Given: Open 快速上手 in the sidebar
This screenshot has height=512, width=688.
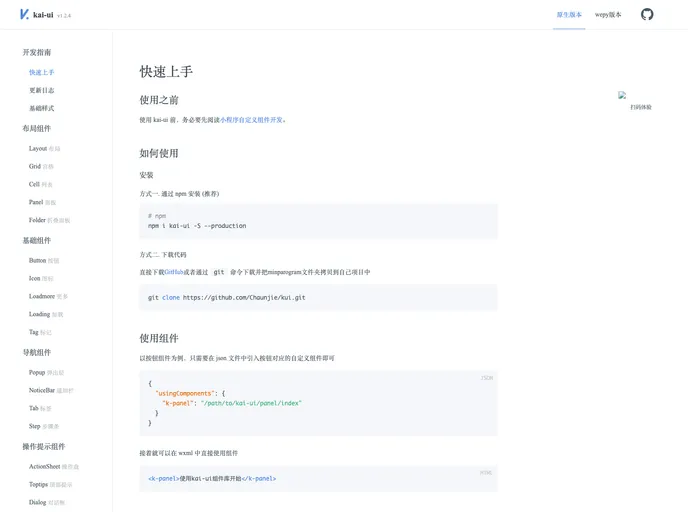Looking at the screenshot, I should click(42, 72).
